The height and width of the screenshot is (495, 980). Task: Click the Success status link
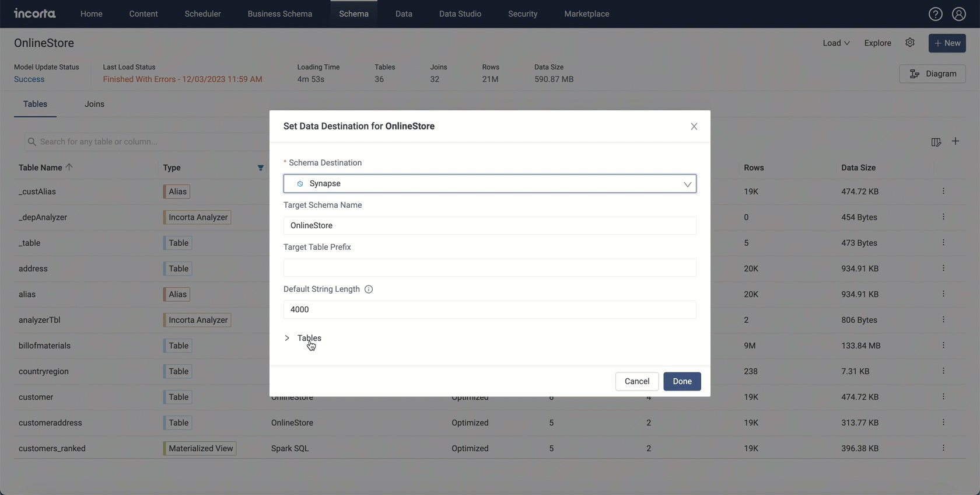click(29, 79)
